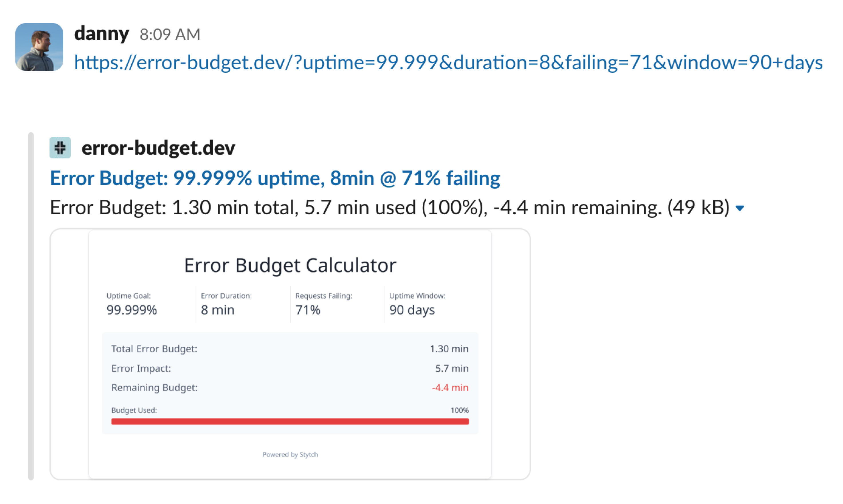
Task: Click the red Budget Used progress bar
Action: click(x=290, y=421)
